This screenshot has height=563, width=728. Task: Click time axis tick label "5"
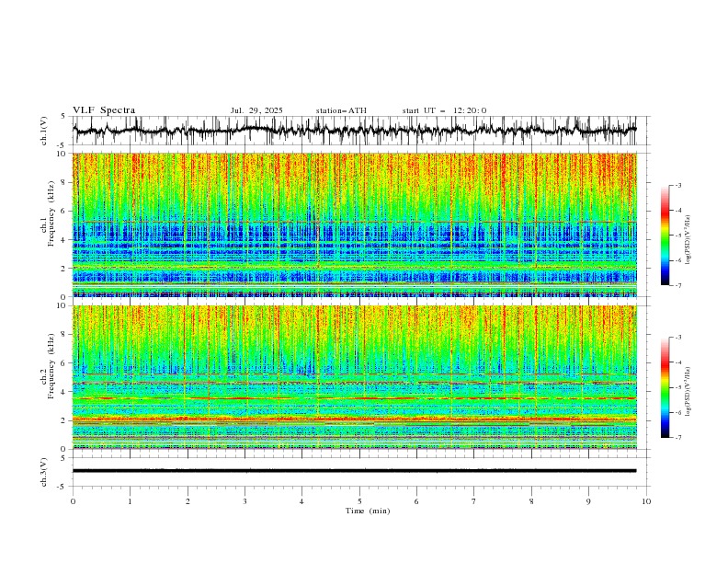pos(359,501)
